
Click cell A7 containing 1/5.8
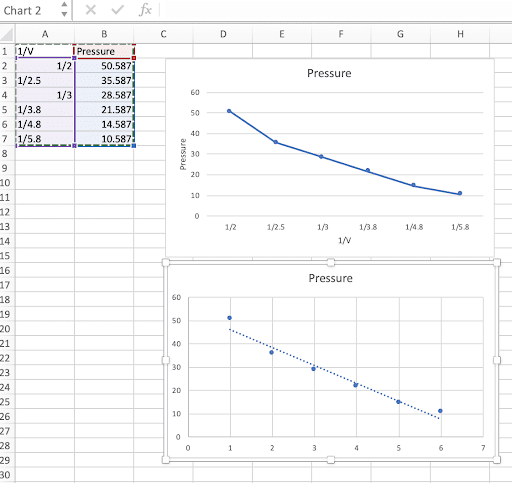click(45, 139)
